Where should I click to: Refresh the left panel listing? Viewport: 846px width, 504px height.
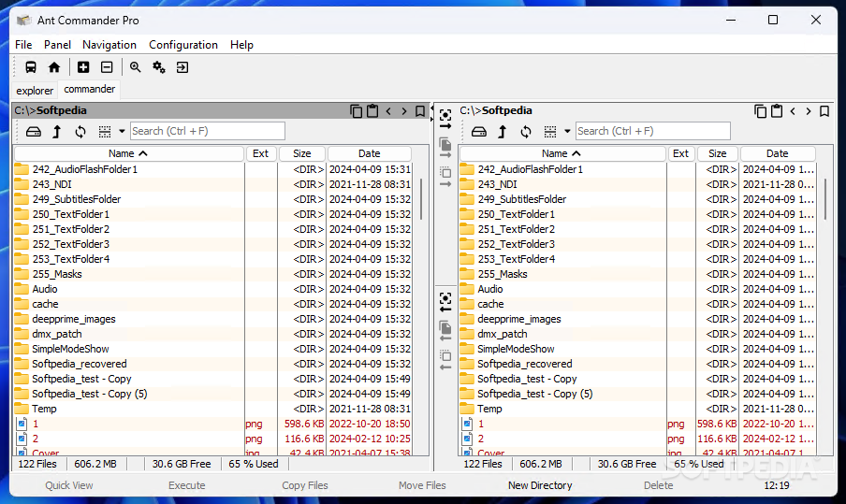(80, 132)
